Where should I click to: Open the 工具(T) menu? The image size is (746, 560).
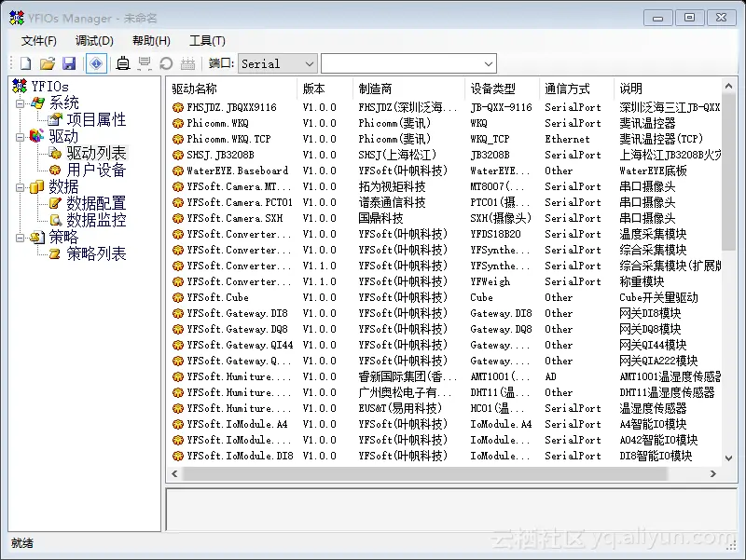pyautogui.click(x=207, y=40)
